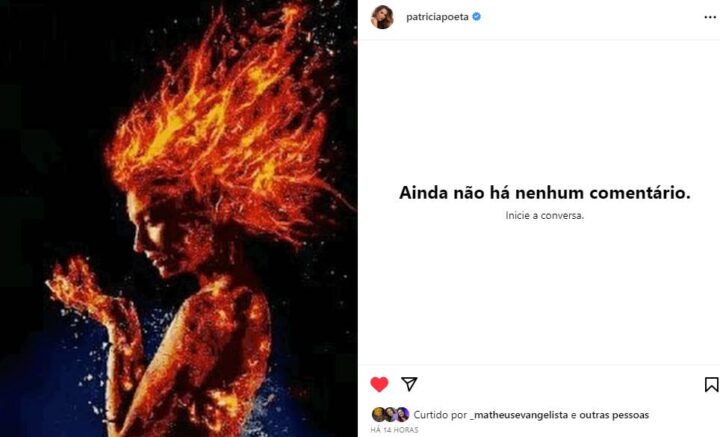Viewport: 720px width, 437px height.
Task: Save the post with the bookmark icon
Action: click(711, 384)
